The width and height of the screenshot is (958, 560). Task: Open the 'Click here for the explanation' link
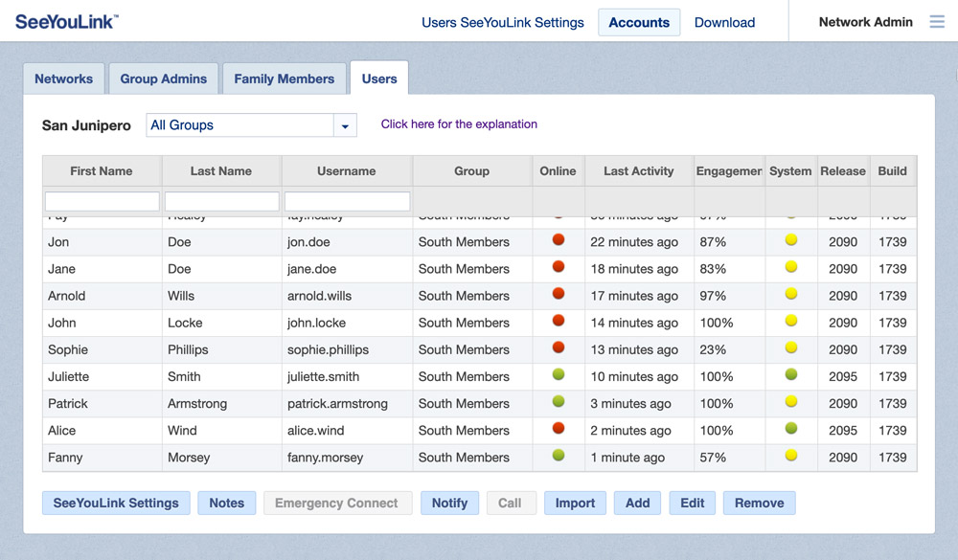pyautogui.click(x=459, y=124)
